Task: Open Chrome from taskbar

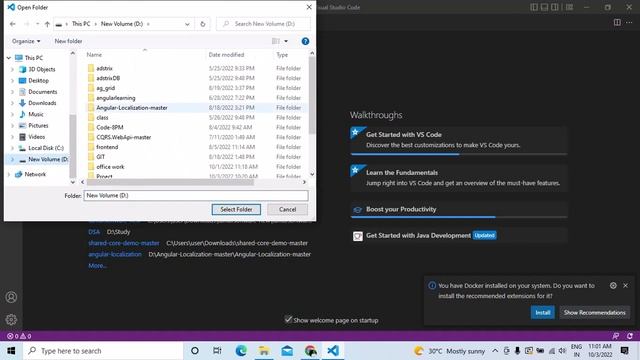Action: click(310, 351)
